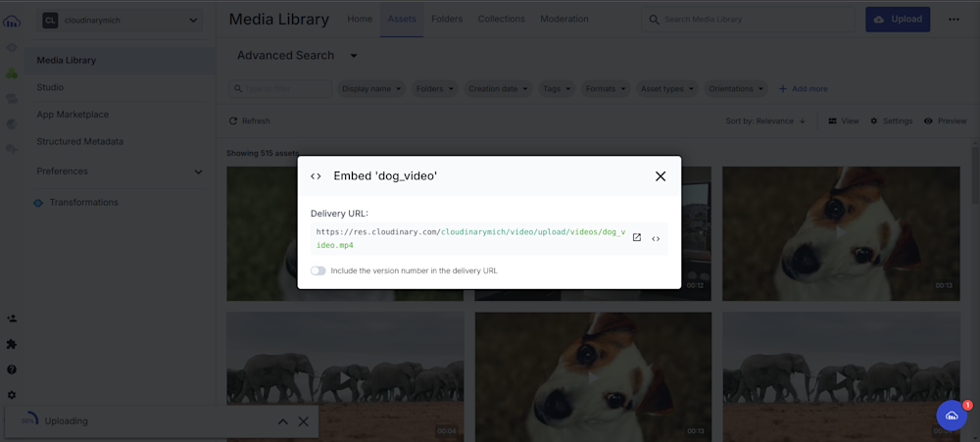Open the Display name filter dropdown

click(371, 89)
